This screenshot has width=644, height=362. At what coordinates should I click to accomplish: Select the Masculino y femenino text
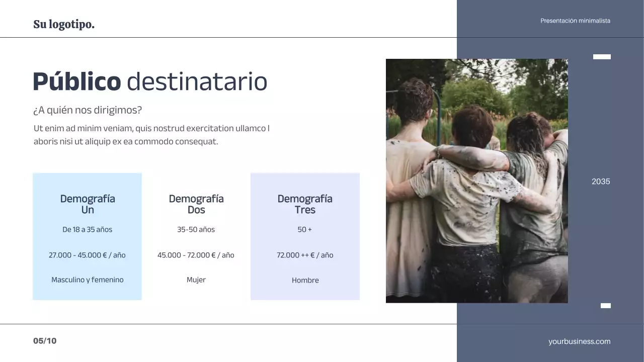(x=87, y=280)
